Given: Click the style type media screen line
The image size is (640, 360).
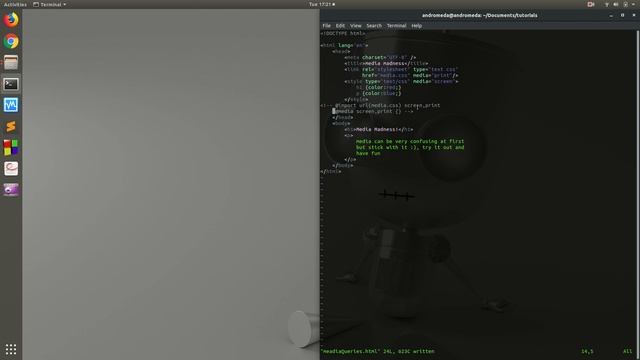Looking at the screenshot, I should coord(401,81).
